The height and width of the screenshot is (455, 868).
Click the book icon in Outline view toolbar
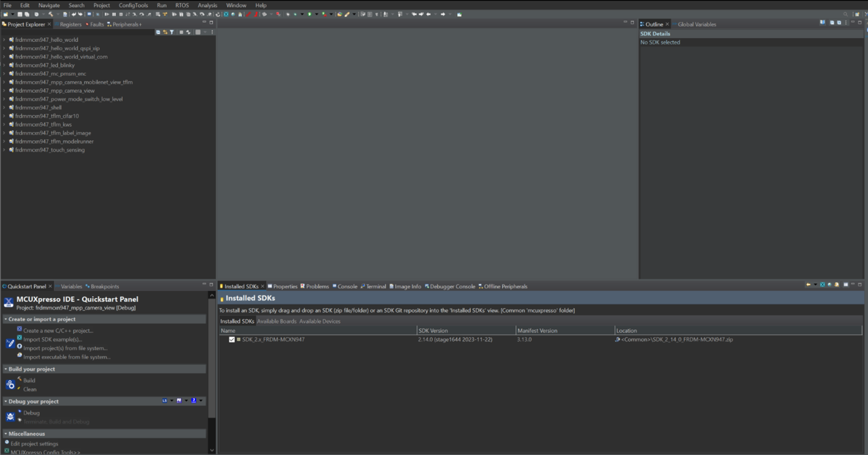tap(822, 22)
